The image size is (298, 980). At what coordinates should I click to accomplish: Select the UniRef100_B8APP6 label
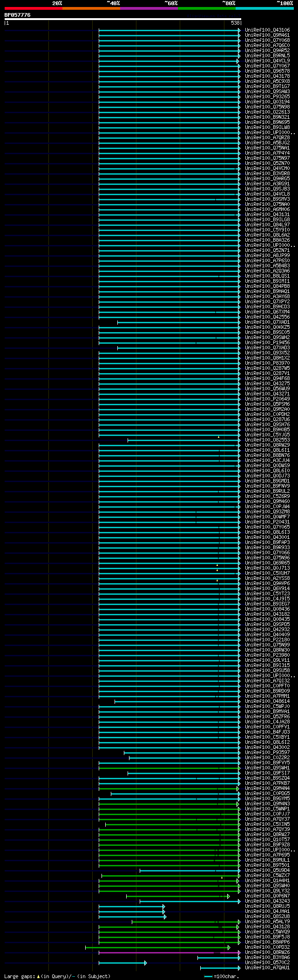(x=267, y=942)
